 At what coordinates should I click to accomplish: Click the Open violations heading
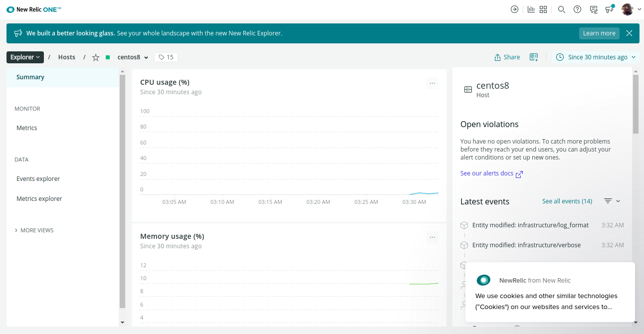point(489,125)
